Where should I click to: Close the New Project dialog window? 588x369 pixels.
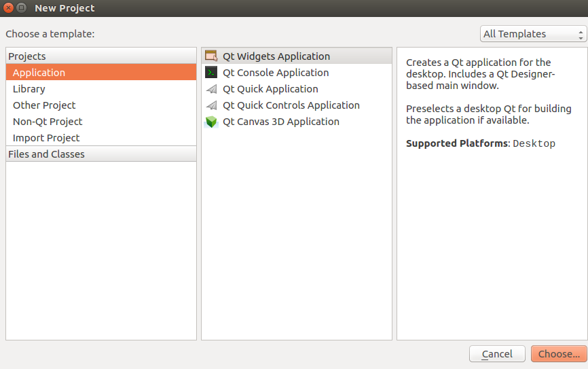(x=8, y=8)
